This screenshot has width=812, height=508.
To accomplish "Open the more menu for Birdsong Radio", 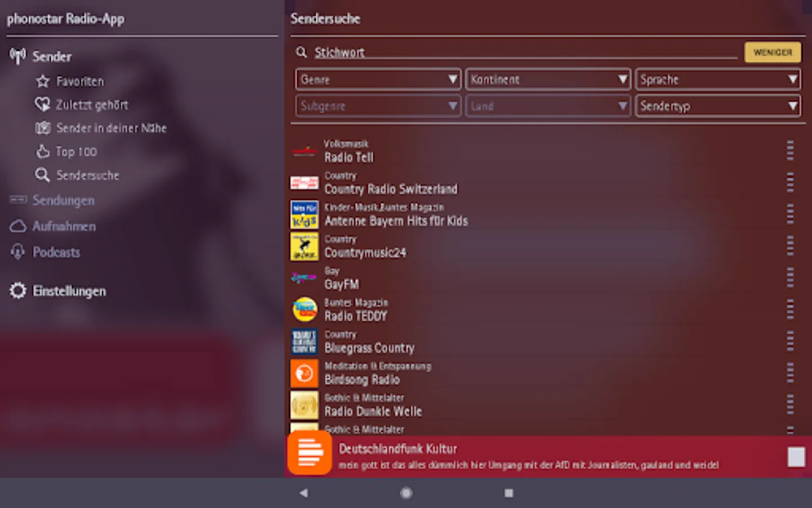I will pyautogui.click(x=790, y=373).
